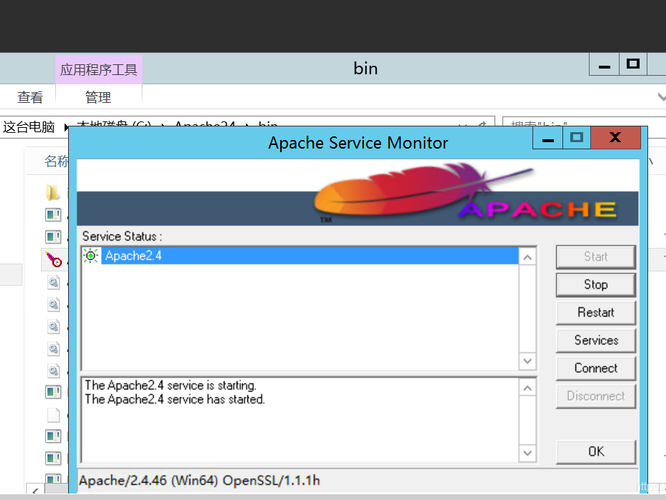666x500 pixels.
Task: Click down arrow of Service Status list scrollbar
Action: [x=528, y=361]
